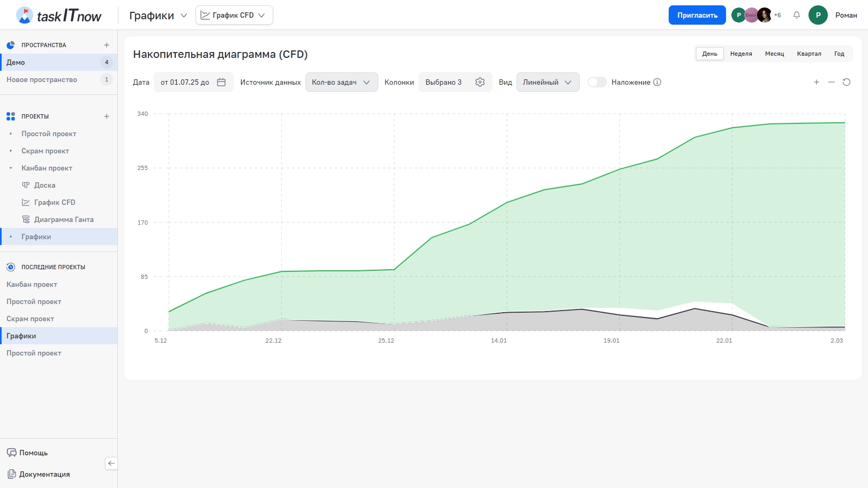The image size is (868, 488).
Task: Open the date range calendar icon
Action: [x=221, y=82]
